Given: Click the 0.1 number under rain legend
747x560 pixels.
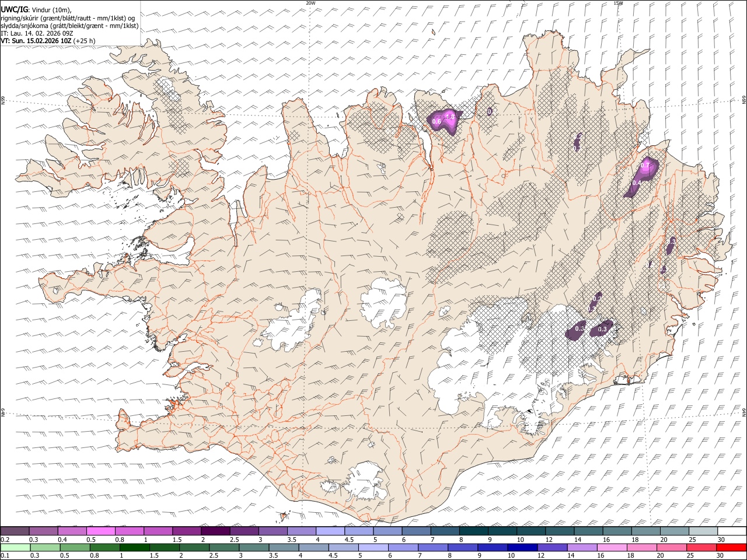Looking at the screenshot, I should pos(5,555).
